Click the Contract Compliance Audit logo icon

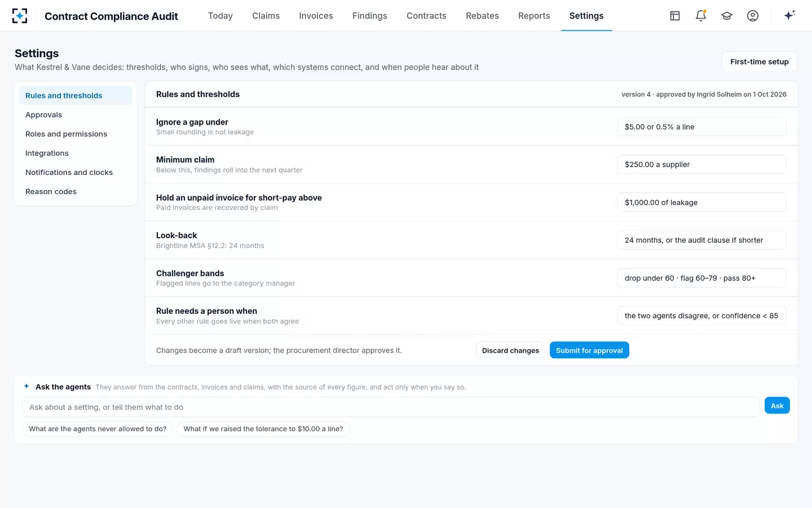point(20,16)
